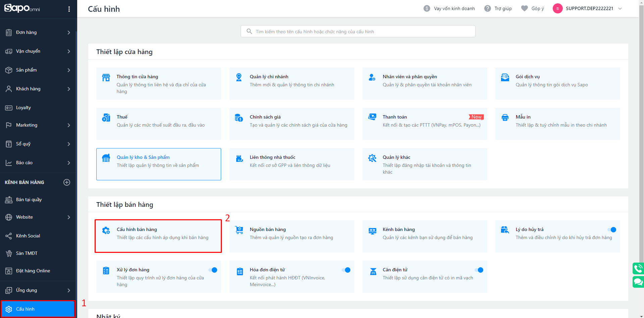Open the green chat widget icon

[x=638, y=282]
